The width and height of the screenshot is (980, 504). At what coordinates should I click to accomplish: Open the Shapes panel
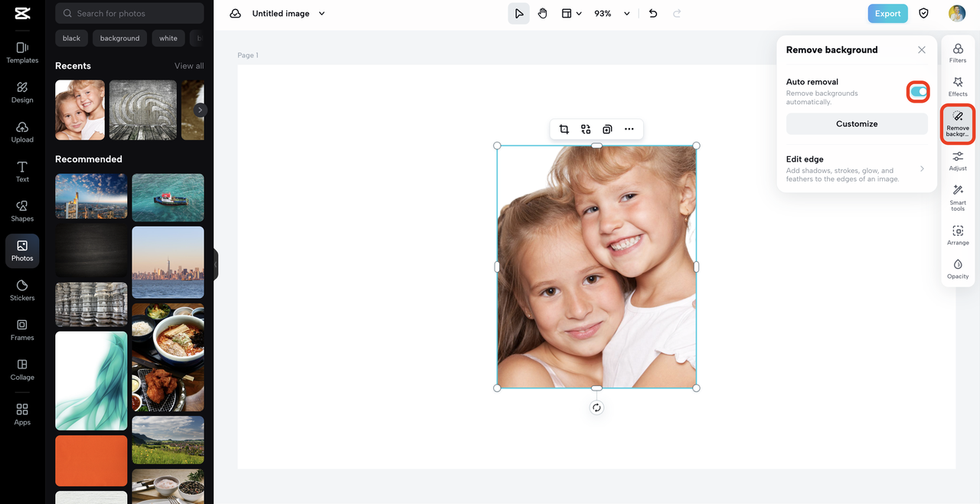coord(22,211)
